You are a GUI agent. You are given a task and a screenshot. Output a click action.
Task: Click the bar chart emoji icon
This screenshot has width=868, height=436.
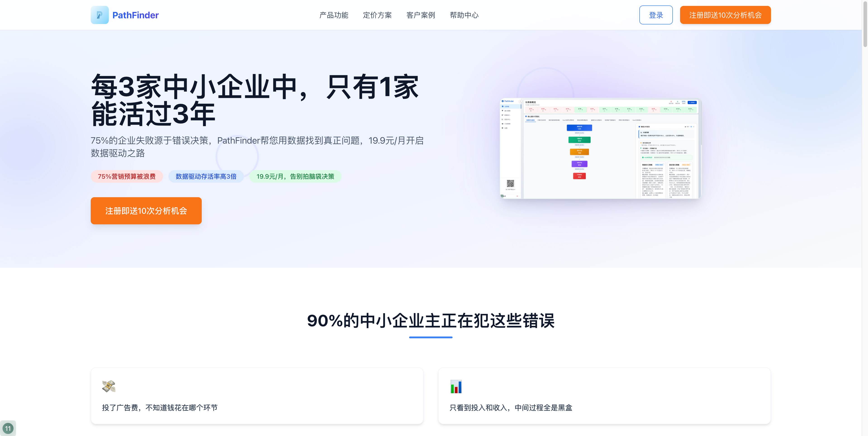click(x=456, y=386)
